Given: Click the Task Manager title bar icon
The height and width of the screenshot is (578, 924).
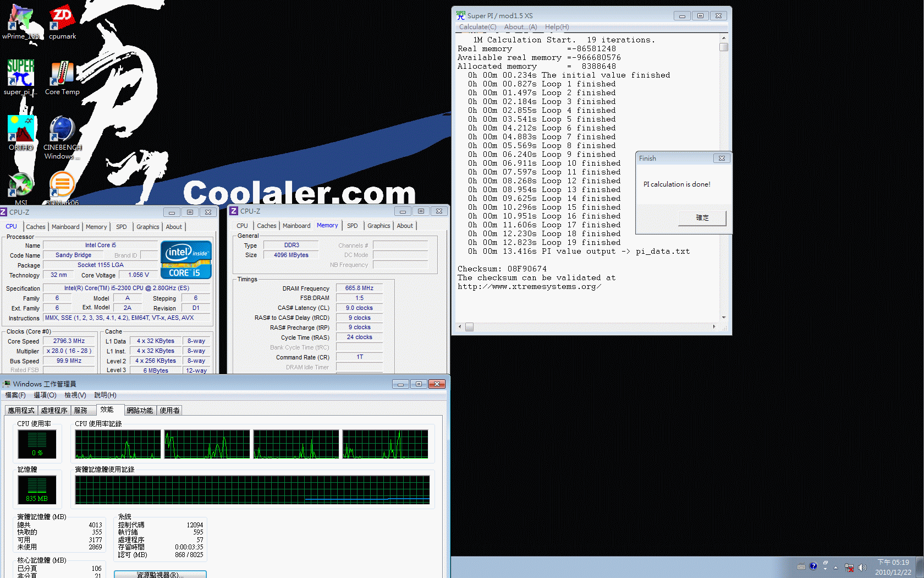Looking at the screenshot, I should point(7,384).
